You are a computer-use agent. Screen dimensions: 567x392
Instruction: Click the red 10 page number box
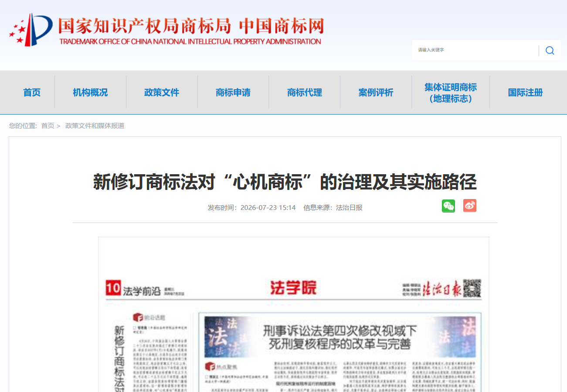coord(112,288)
